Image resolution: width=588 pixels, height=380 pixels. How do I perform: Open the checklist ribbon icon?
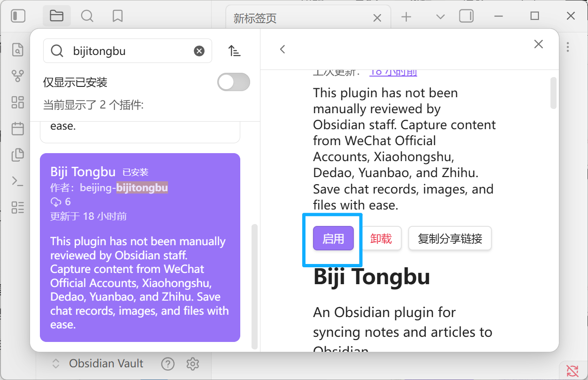click(x=17, y=207)
